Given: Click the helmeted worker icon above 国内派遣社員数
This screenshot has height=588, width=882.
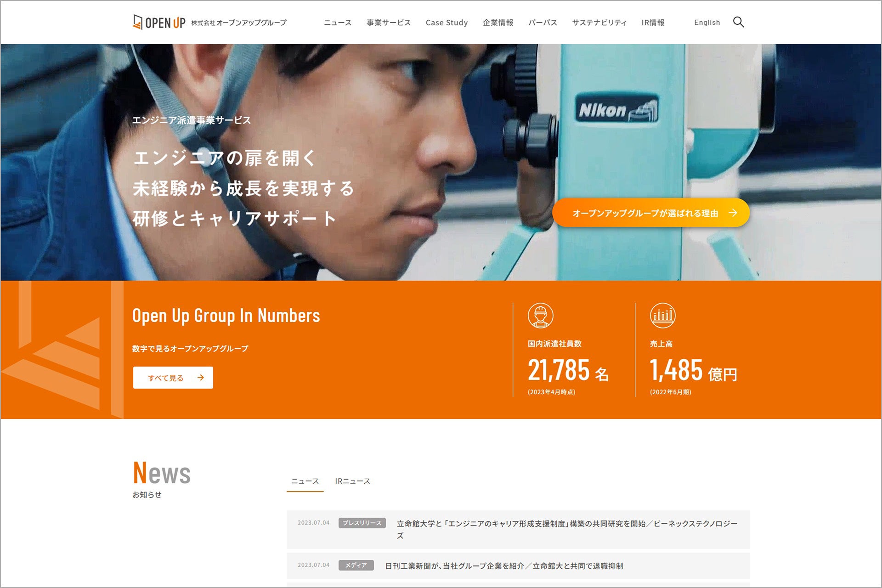Looking at the screenshot, I should [x=540, y=316].
